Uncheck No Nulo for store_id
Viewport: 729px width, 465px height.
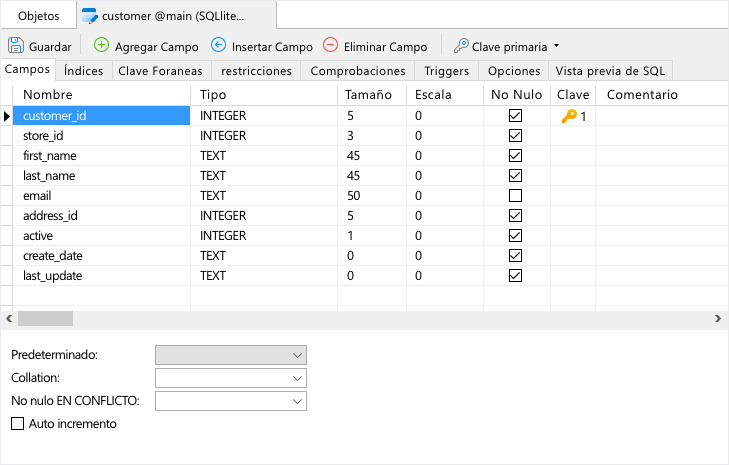(x=515, y=136)
